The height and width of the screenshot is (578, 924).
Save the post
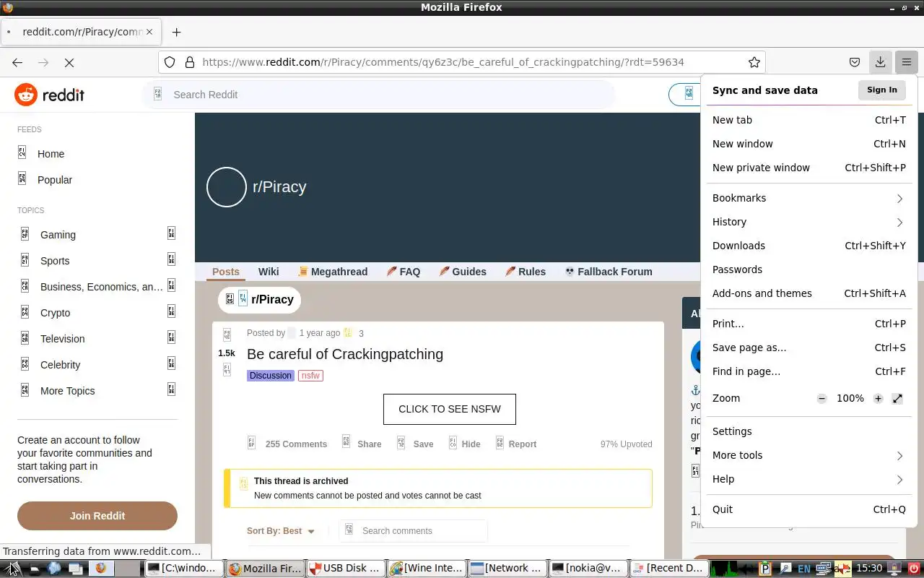[415, 444]
